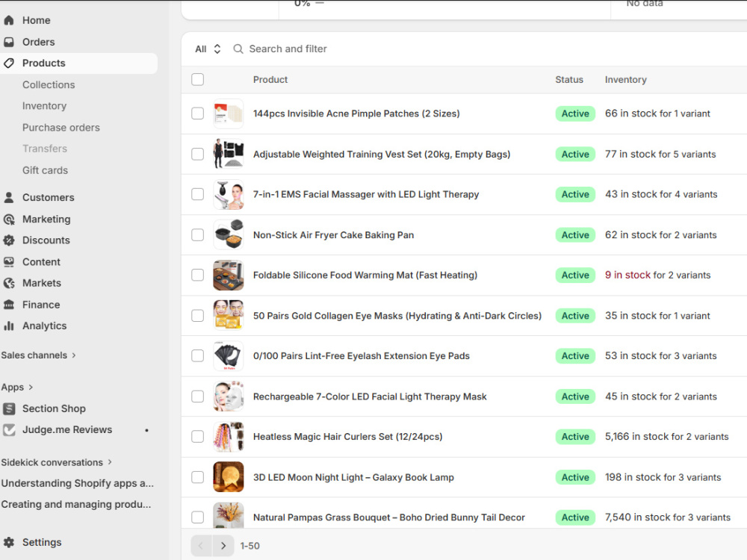This screenshot has width=747, height=560.
Task: Click Active badge for Rechargeable LED Mask
Action: pyautogui.click(x=575, y=396)
